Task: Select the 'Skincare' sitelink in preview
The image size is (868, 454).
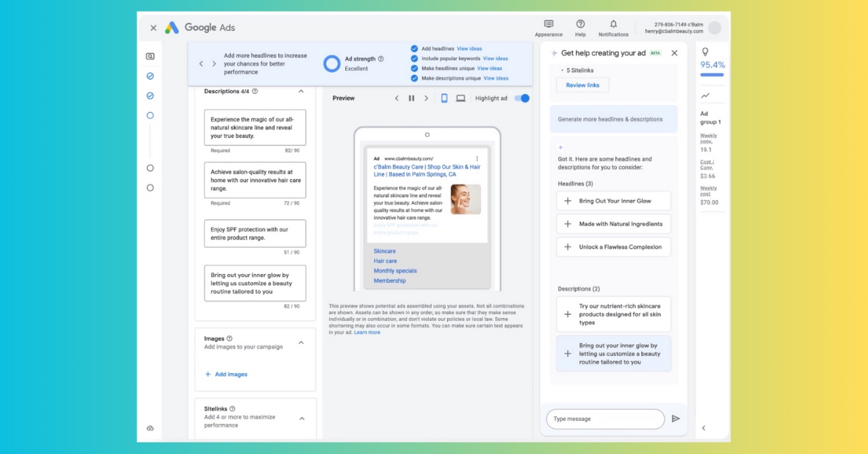Action: pyautogui.click(x=385, y=251)
